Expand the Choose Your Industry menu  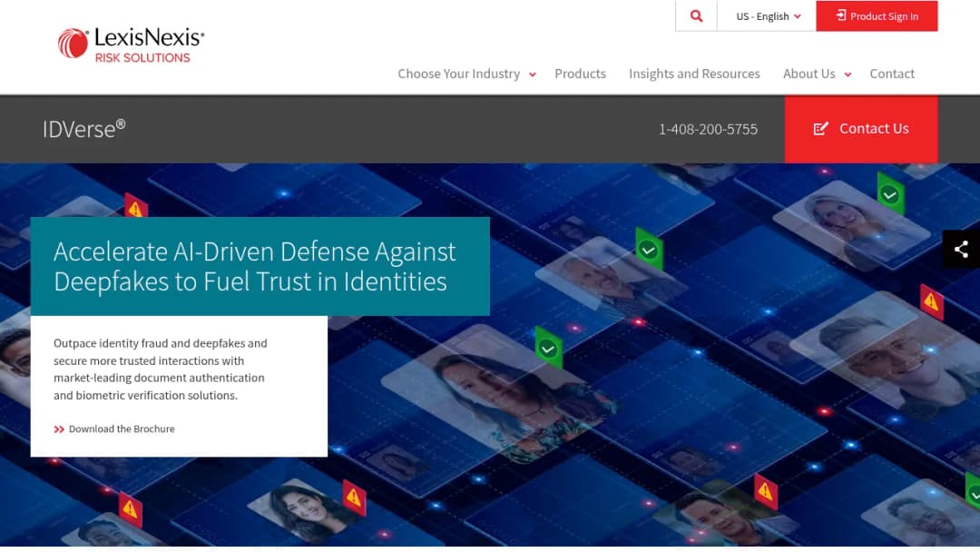click(467, 74)
